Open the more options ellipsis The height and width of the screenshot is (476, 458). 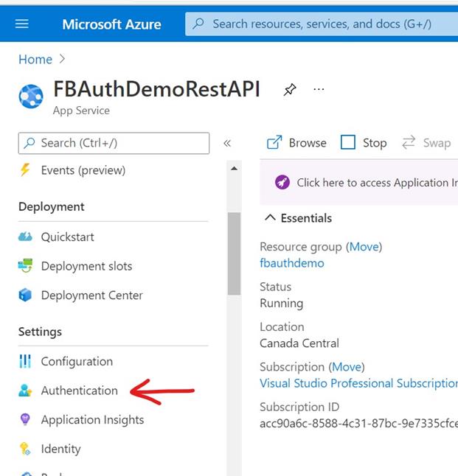pyautogui.click(x=319, y=89)
